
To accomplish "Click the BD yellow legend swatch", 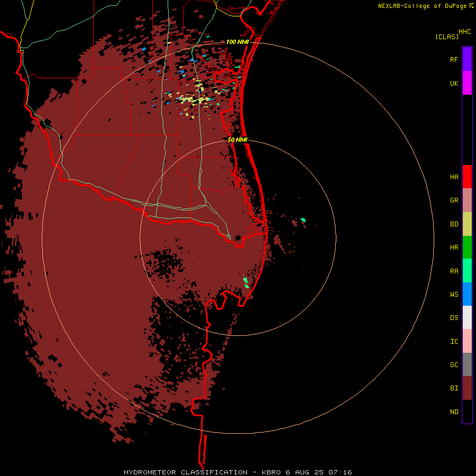I will point(467,224).
